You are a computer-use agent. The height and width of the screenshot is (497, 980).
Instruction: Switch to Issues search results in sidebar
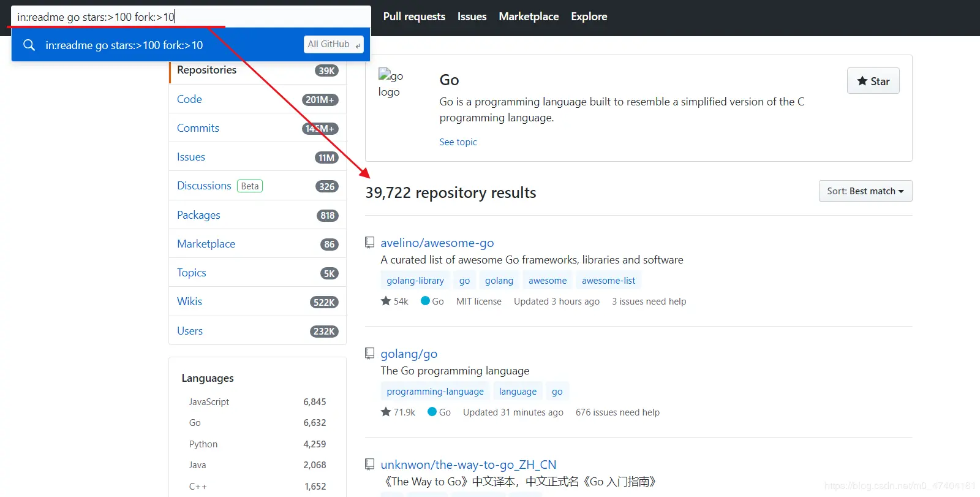pyautogui.click(x=257, y=157)
